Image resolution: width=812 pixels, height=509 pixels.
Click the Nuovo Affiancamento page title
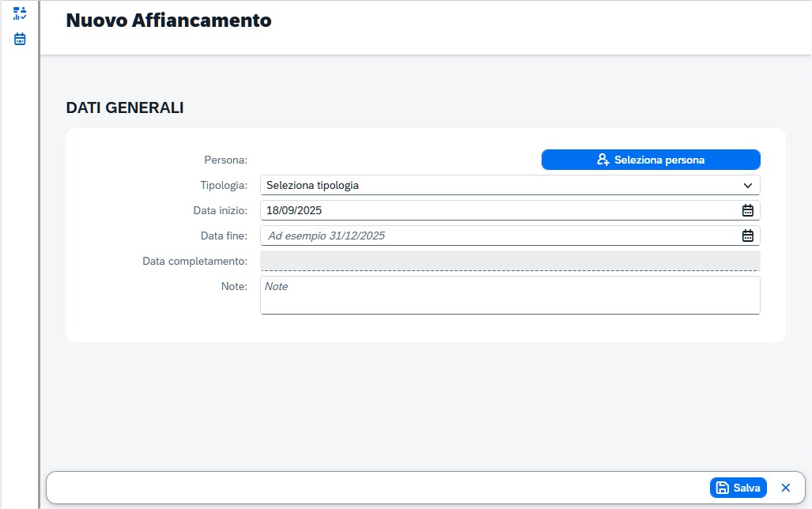coord(168,21)
